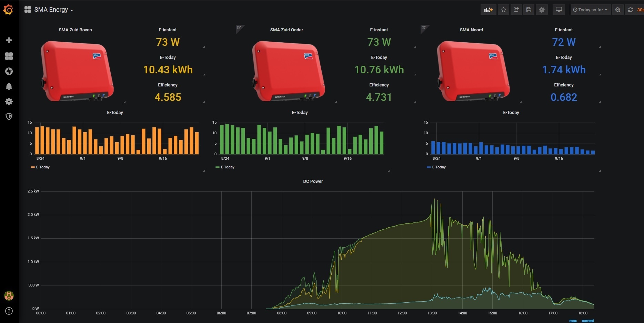Screen dimensions: 644x323
Task: Open the link on SMA Zuid Onder panel corner
Action: click(x=239, y=28)
